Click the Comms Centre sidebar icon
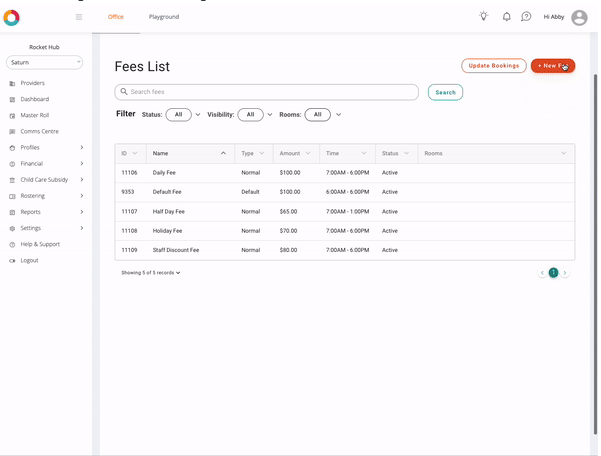Screen dimensions: 601x456 (12, 132)
